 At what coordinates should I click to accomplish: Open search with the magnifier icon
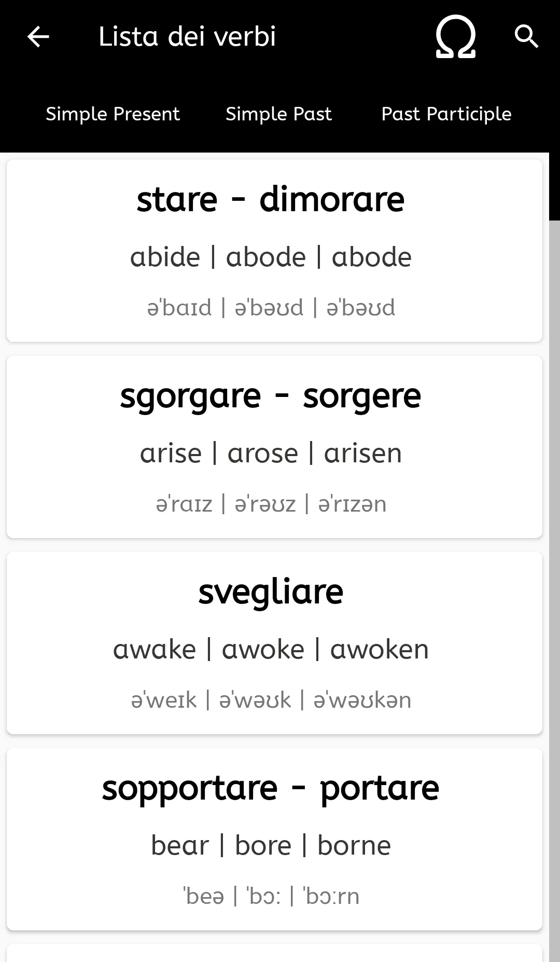point(526,37)
